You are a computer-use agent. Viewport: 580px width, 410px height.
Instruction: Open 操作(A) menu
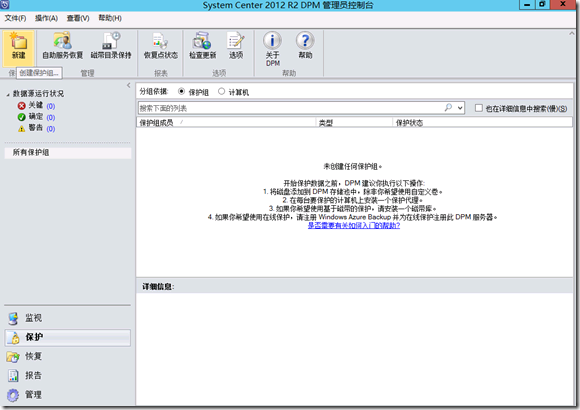pos(46,18)
